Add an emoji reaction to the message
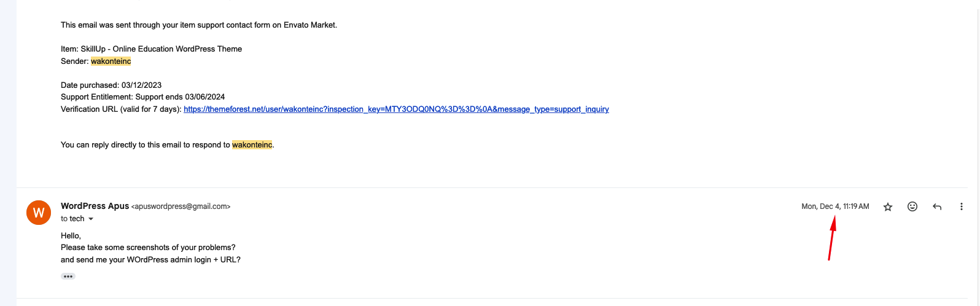980x306 pixels. (x=912, y=206)
